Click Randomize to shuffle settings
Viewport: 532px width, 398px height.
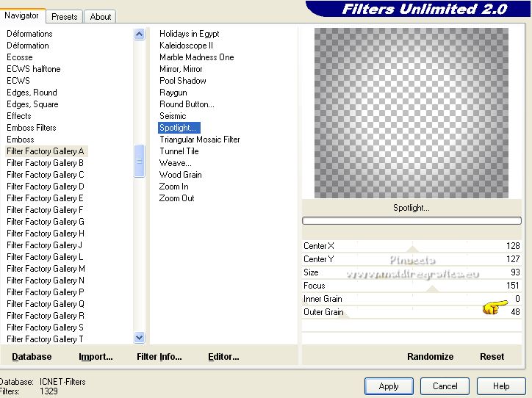(430, 357)
